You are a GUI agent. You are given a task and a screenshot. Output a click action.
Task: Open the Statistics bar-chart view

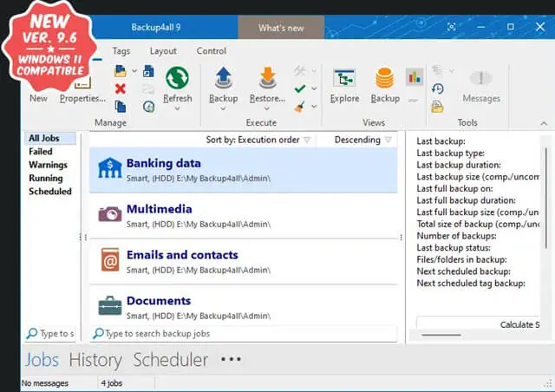click(415, 76)
